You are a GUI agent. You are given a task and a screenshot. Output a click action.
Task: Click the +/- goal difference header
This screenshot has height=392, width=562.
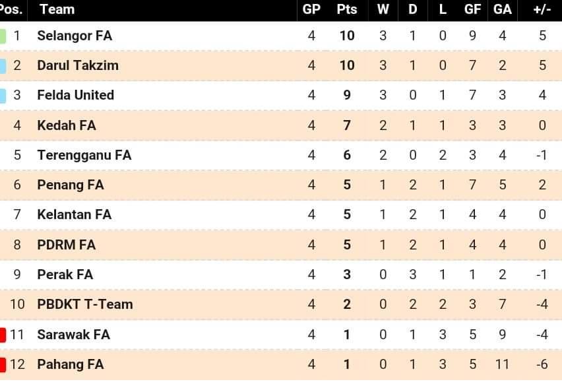542,10
